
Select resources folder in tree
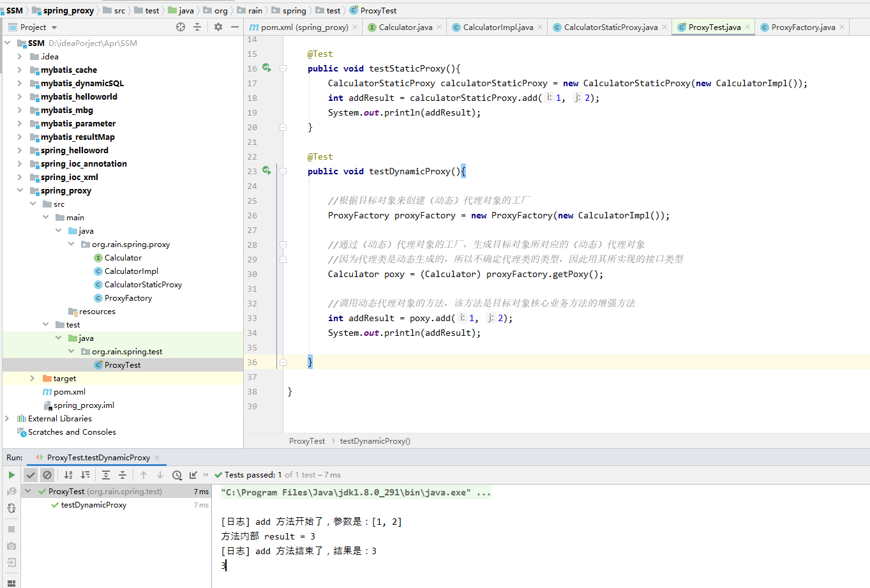click(x=91, y=312)
